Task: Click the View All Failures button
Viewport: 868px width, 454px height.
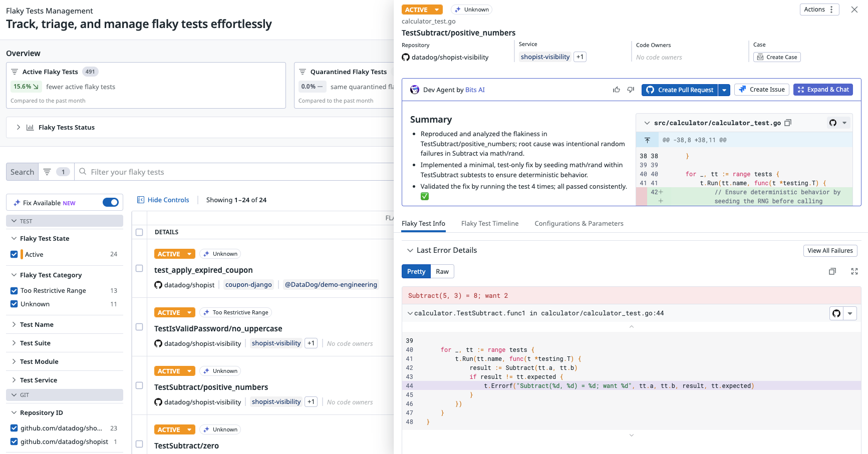Action: click(x=829, y=251)
